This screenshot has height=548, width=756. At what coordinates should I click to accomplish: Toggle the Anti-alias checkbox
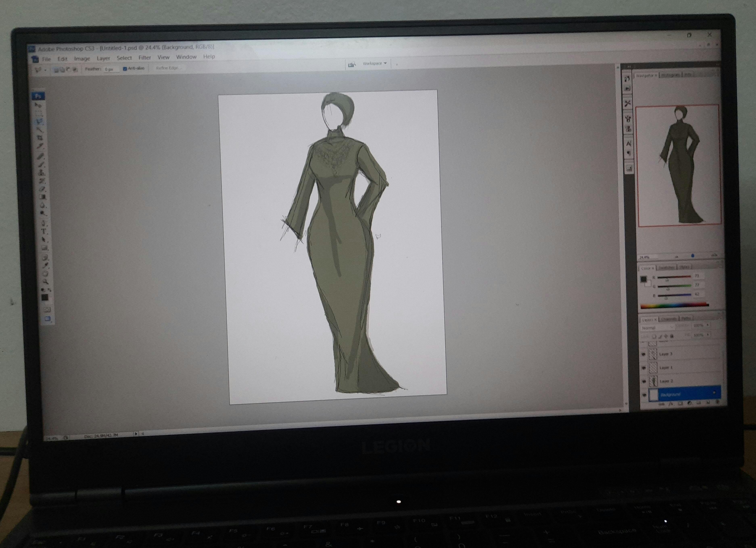coord(125,69)
